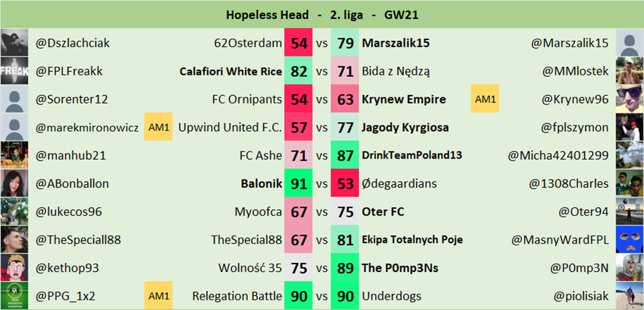Click the AM1 badge next to Krynew Empire
The height and width of the screenshot is (310, 644).
[485, 99]
